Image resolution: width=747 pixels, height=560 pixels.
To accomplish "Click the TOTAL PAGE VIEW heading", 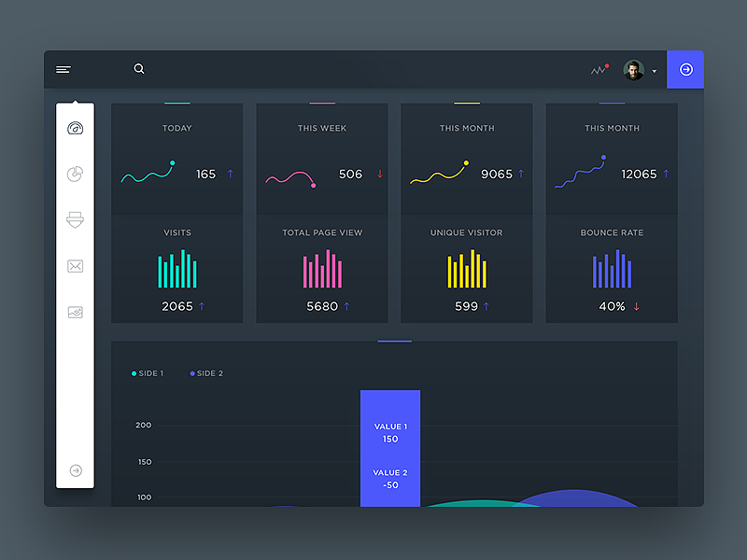I will 322,232.
